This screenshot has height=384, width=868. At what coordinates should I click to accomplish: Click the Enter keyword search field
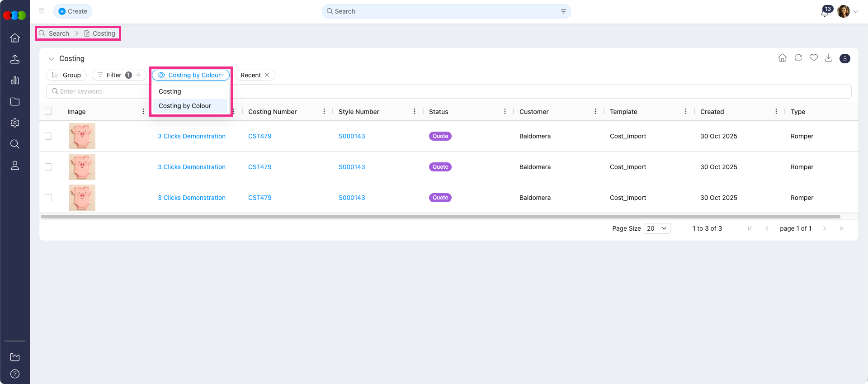coord(99,91)
